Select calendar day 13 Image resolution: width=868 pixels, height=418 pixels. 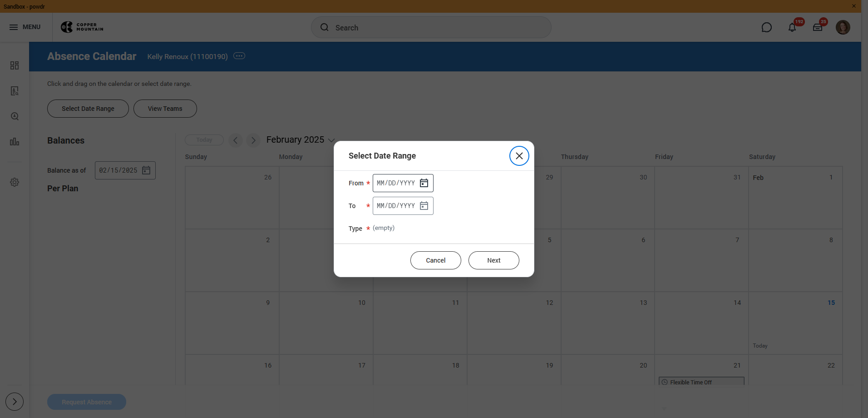608,323
